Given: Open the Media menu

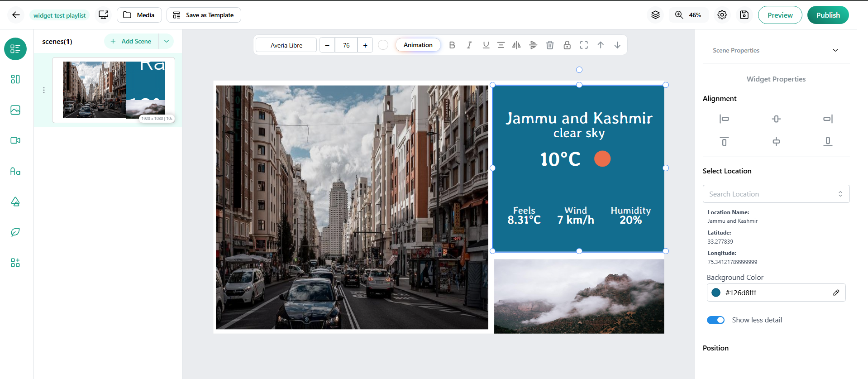Looking at the screenshot, I should (x=139, y=15).
